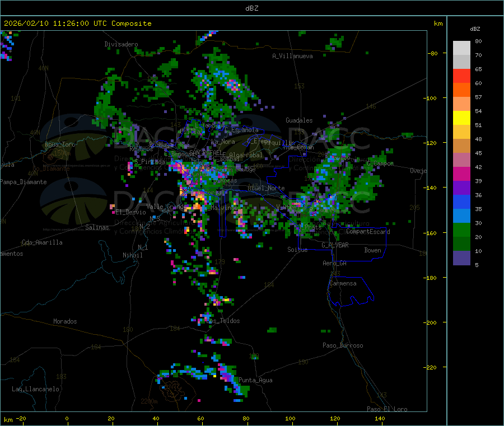Click the 60 km bottom axis label

pos(200,418)
